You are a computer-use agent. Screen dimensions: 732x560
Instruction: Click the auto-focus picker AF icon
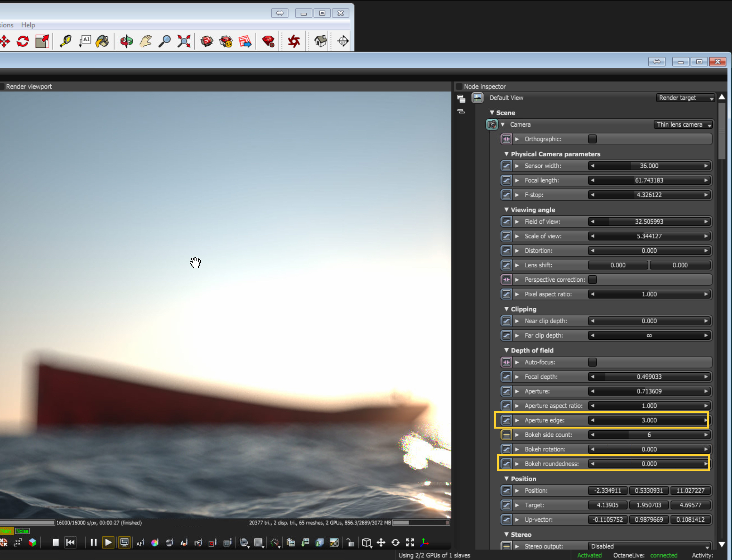point(140,543)
